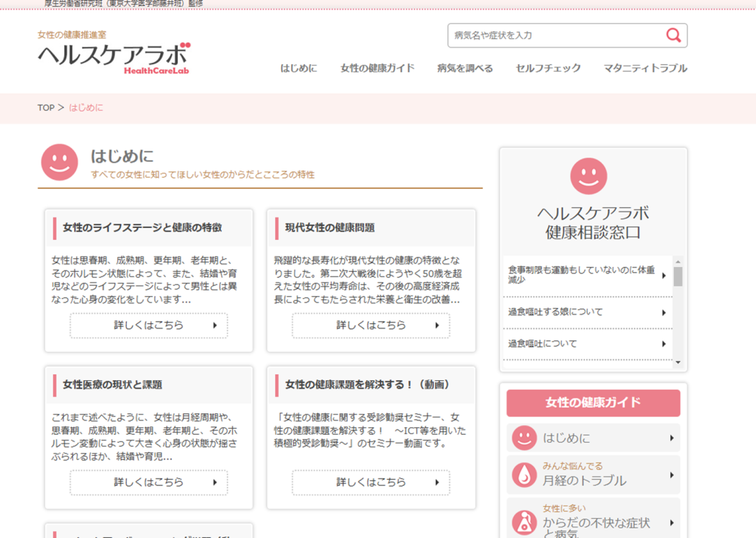
Task: Open the はじめに navigation menu
Action: click(298, 68)
